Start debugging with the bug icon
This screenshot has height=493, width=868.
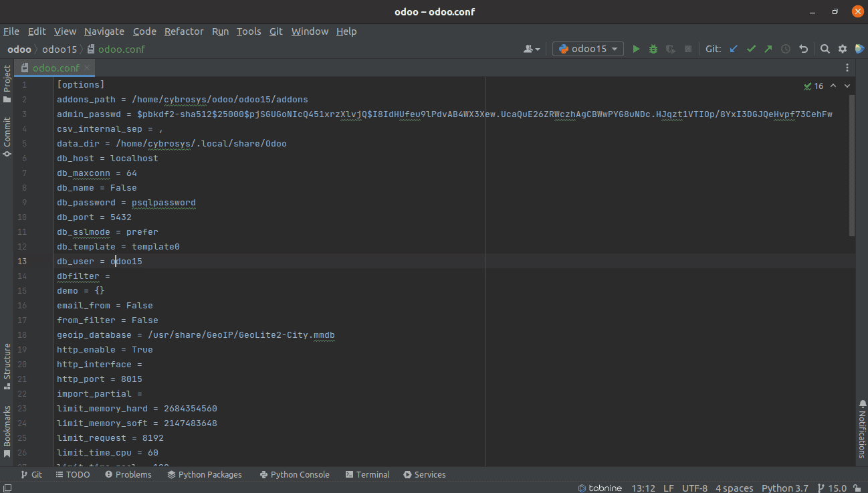[653, 49]
